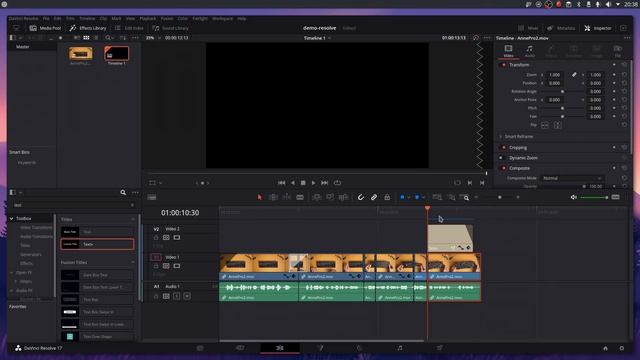Open the Deliver page rocket icon

pos(440,348)
